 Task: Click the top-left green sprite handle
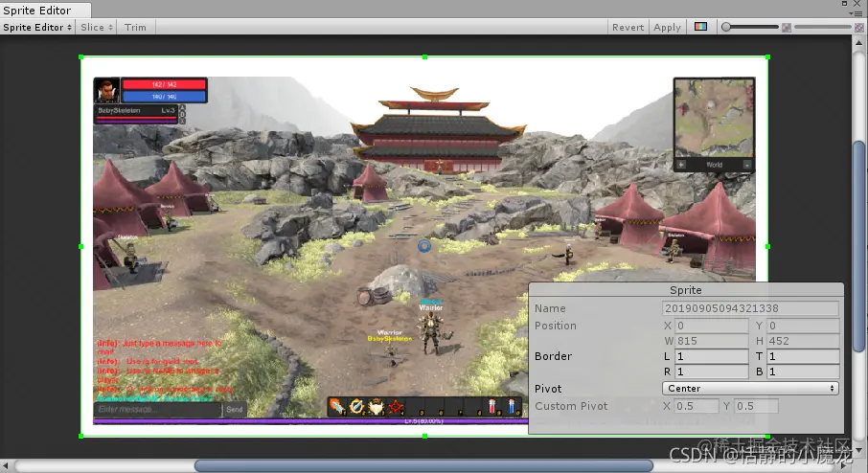tap(81, 57)
